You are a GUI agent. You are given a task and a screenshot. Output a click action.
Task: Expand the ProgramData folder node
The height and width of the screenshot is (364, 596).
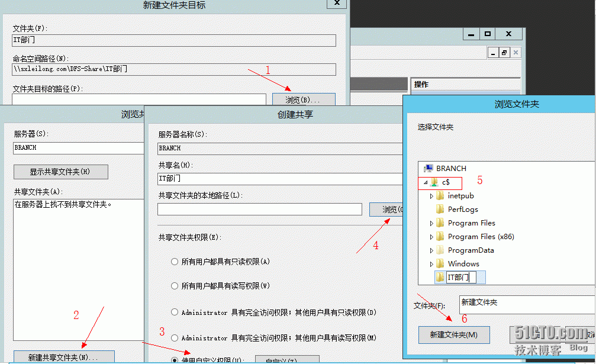pos(431,250)
